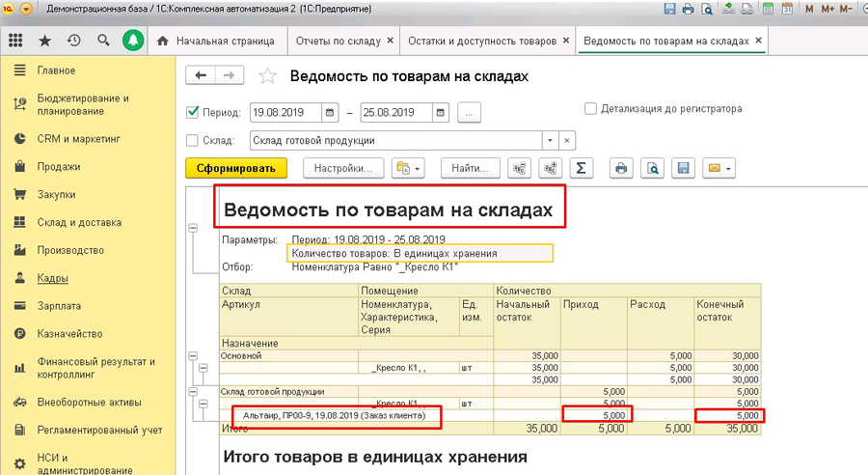Open report variants dropdown button
Image resolution: width=868 pixels, height=475 pixels.
[408, 169]
